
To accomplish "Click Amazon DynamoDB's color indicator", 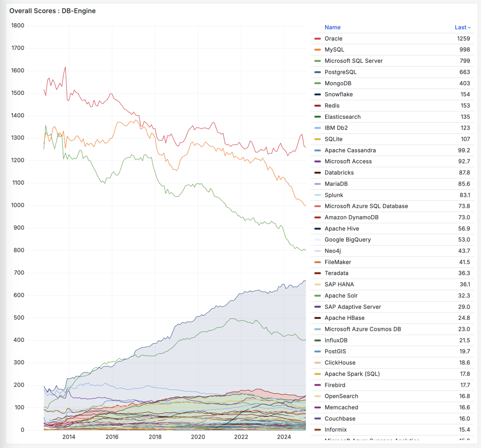I will tap(318, 217).
